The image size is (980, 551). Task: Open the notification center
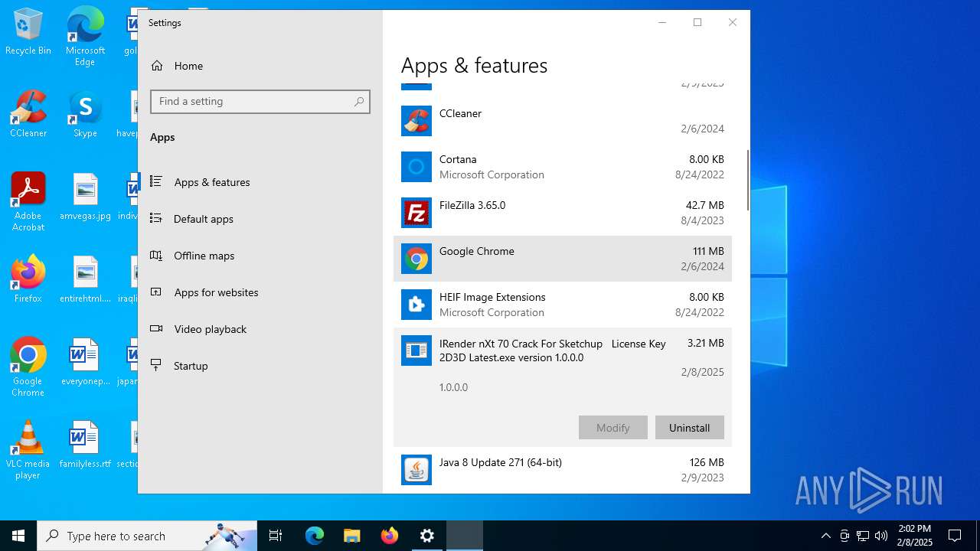(x=955, y=536)
